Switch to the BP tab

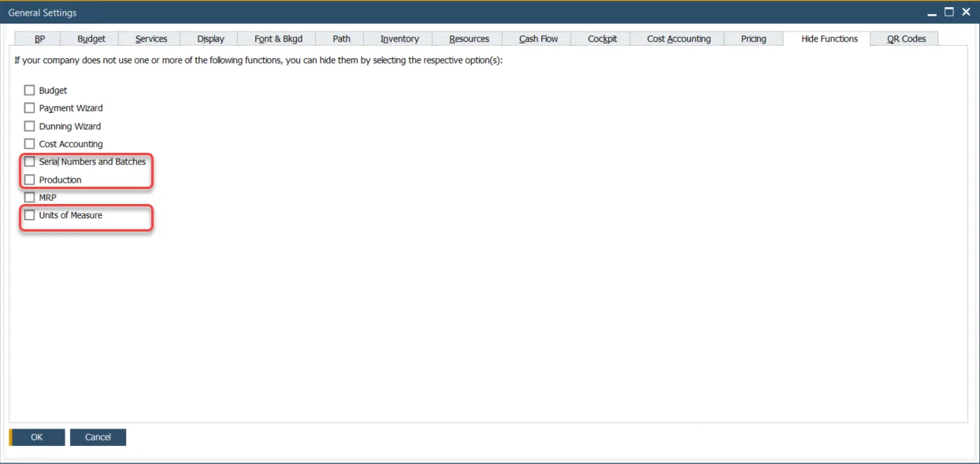[39, 38]
